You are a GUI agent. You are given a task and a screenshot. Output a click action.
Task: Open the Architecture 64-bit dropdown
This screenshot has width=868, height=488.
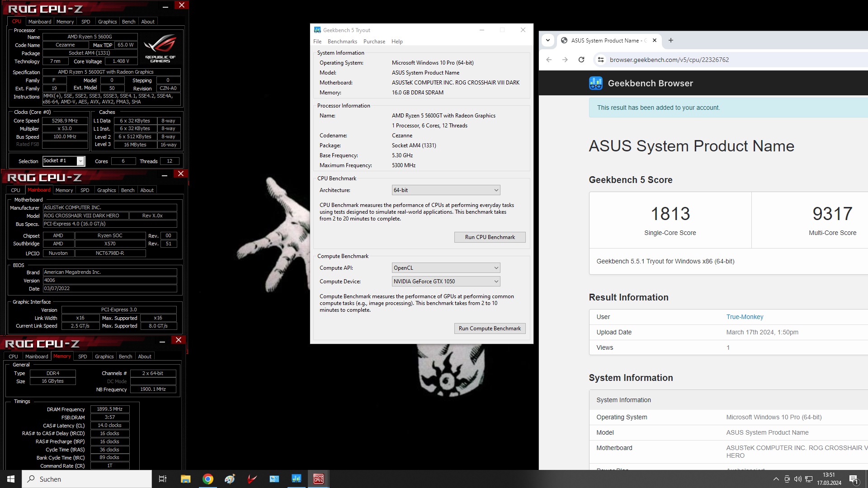[446, 190]
